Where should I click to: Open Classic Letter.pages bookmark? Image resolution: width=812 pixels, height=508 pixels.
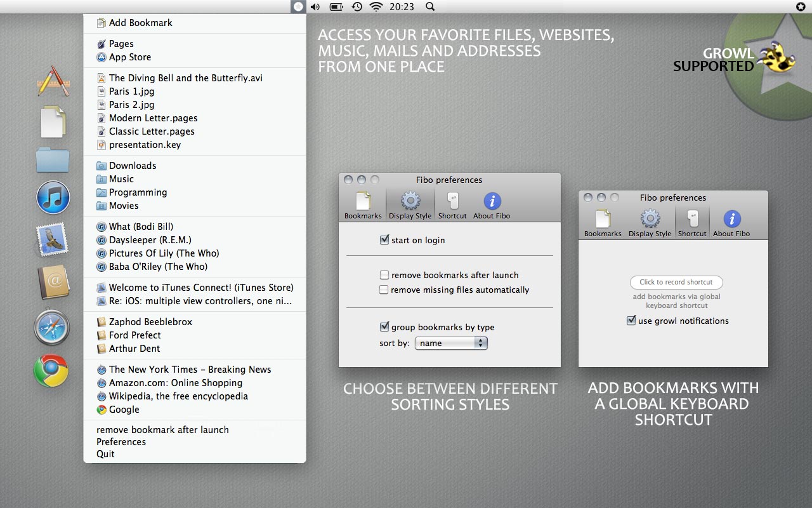click(195, 131)
